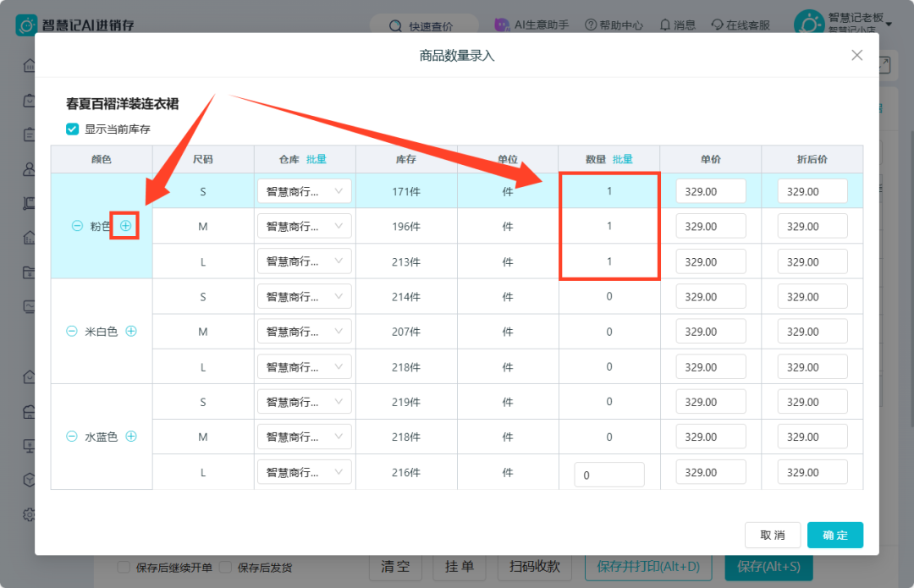This screenshot has height=588, width=914.
Task: Open the AI生意助手 assistant icon
Action: coord(502,25)
